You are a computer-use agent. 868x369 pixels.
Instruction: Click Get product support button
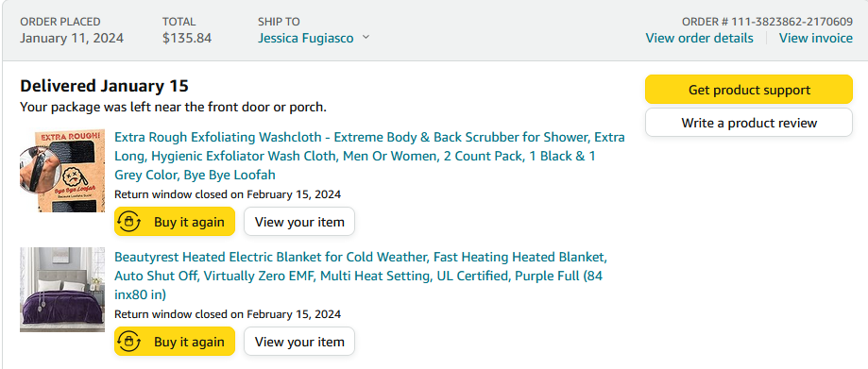749,90
